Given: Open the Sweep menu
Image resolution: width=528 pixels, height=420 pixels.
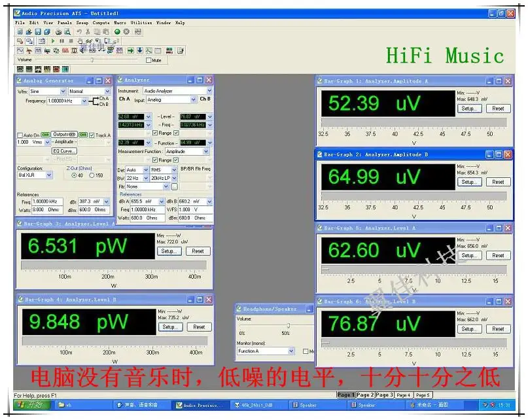Looking at the screenshot, I should pyautogui.click(x=82, y=23).
